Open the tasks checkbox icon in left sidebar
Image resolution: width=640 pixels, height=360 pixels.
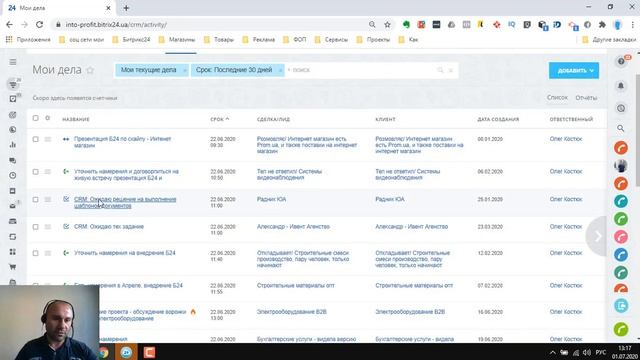[13, 99]
